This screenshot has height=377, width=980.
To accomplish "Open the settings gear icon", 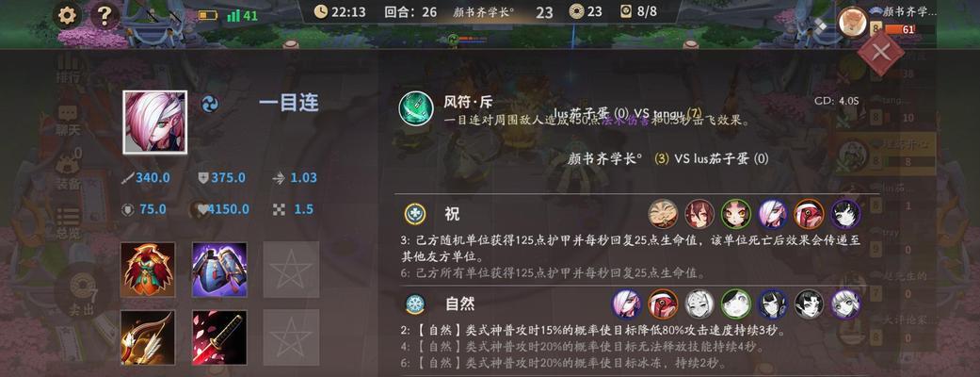I will click(67, 16).
